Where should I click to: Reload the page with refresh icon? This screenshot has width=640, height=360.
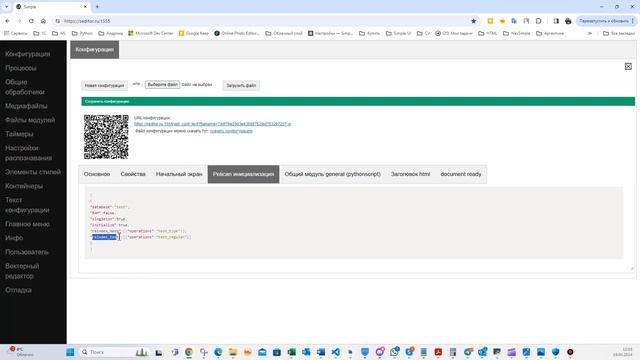pos(31,21)
